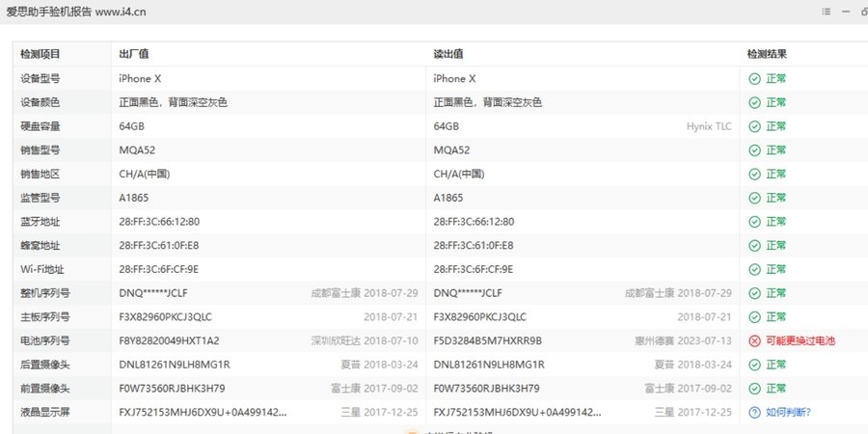Click F3X82960PKCJ3QLC in the 读出值 column
Image resolution: width=868 pixels, height=434 pixels.
pyautogui.click(x=480, y=316)
